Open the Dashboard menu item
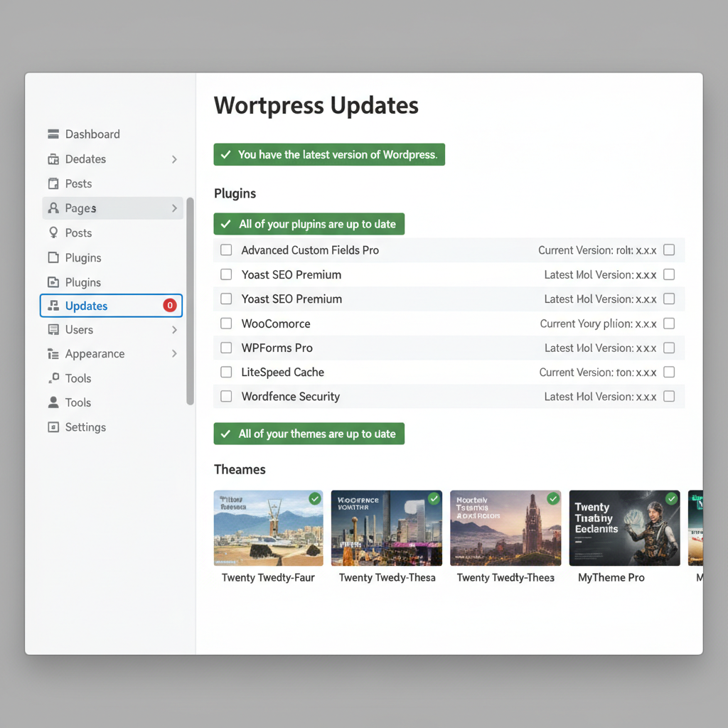728x728 pixels. 92,134
